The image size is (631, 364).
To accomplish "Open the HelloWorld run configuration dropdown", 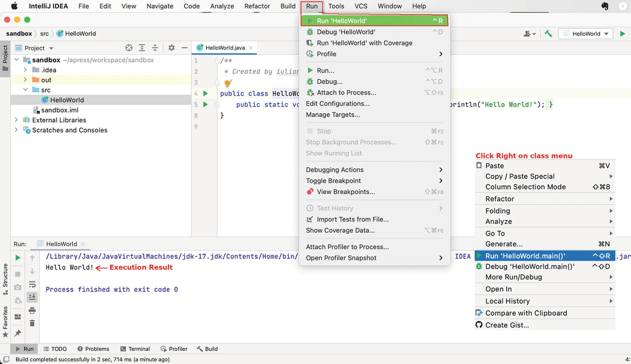I will 586,34.
